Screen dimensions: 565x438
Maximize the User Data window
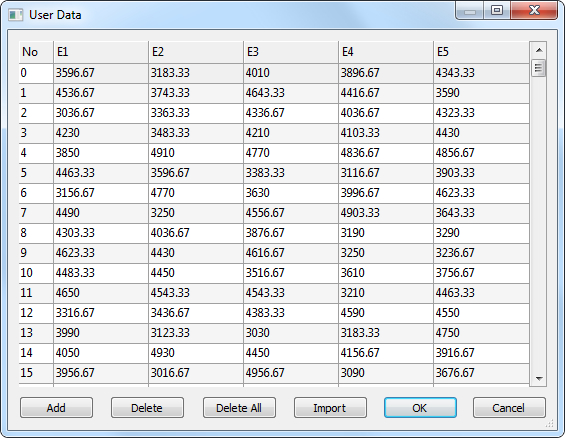497,10
